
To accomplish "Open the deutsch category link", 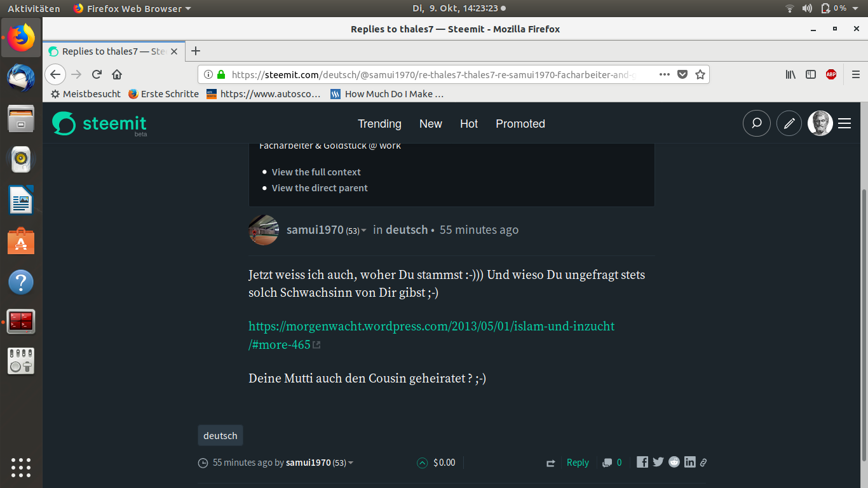I will (407, 230).
